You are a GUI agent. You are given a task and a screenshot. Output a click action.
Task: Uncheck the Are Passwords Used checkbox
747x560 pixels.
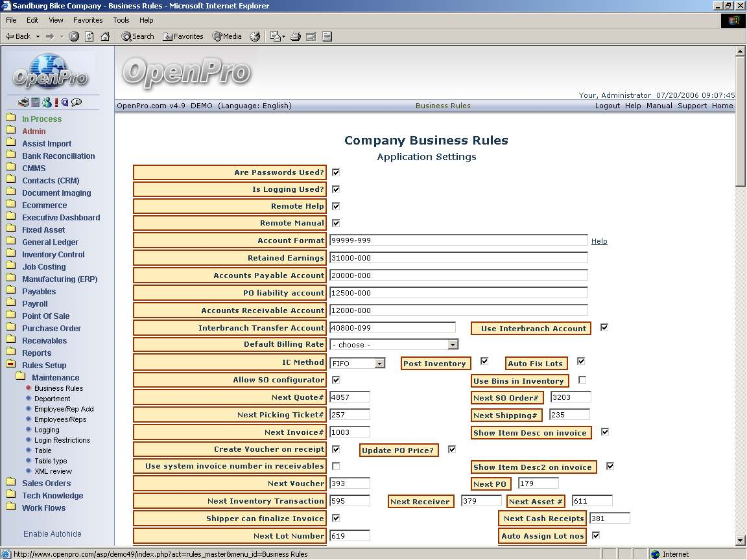[336, 172]
